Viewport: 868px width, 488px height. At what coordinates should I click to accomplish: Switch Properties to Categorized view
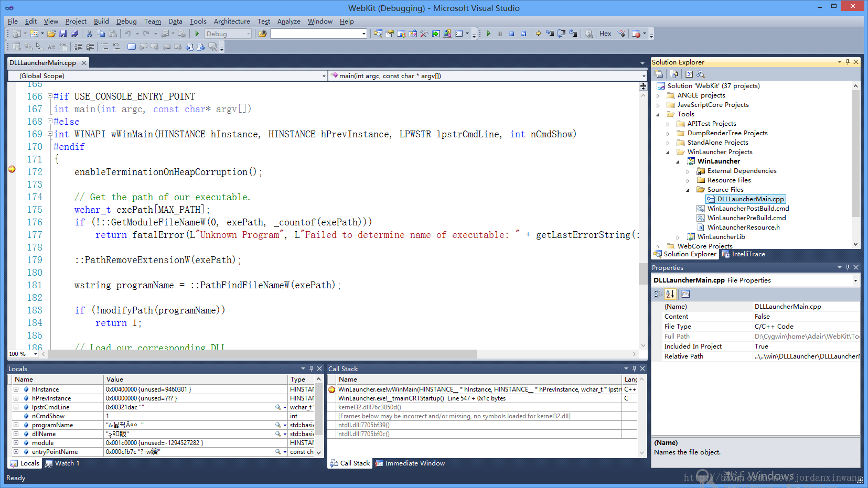(x=658, y=294)
